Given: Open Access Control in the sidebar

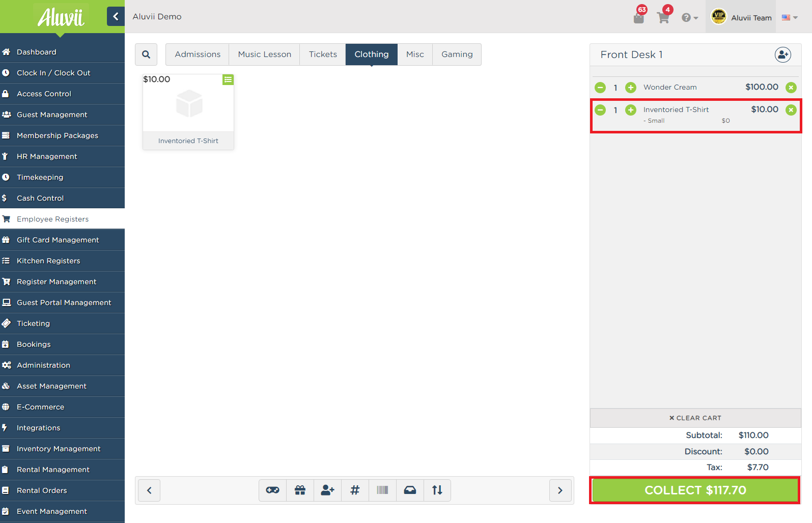Looking at the screenshot, I should tap(62, 94).
